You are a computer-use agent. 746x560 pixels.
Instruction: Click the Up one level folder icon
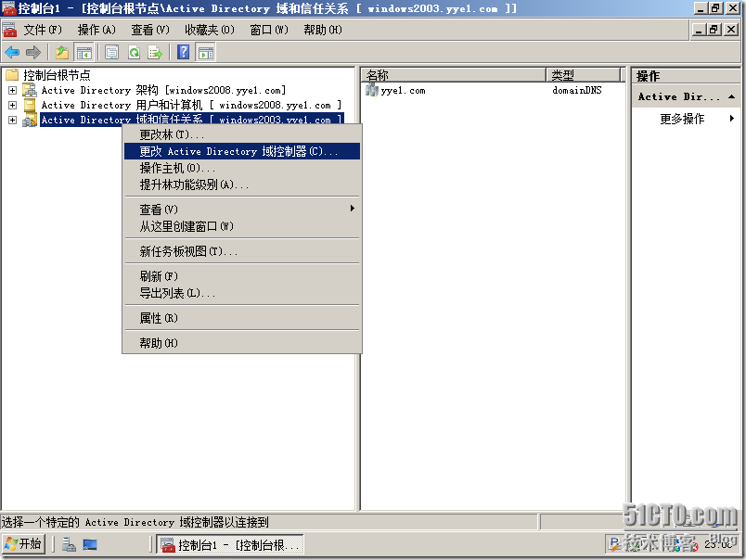[x=62, y=52]
